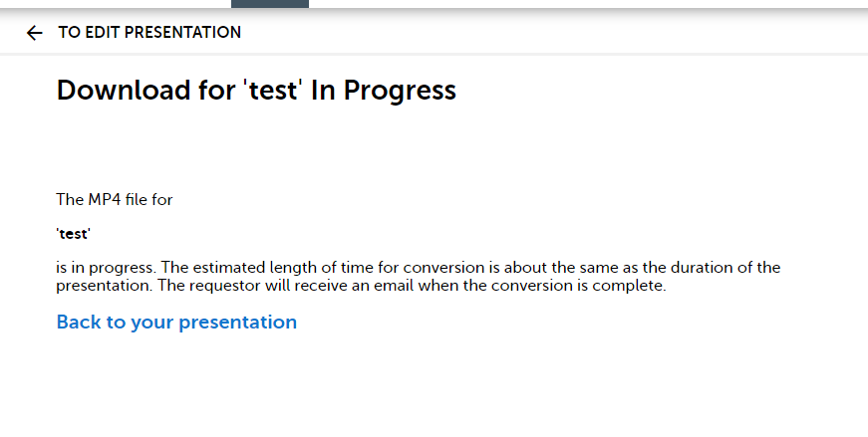Go to 'TO EDIT PRESENTATION' label
868x437 pixels.
click(x=149, y=33)
